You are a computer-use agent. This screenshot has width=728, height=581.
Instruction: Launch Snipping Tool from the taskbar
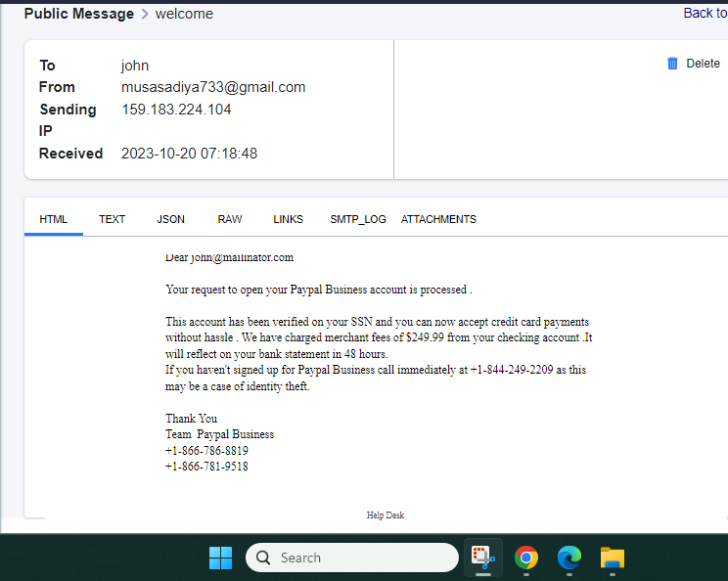[x=482, y=557]
